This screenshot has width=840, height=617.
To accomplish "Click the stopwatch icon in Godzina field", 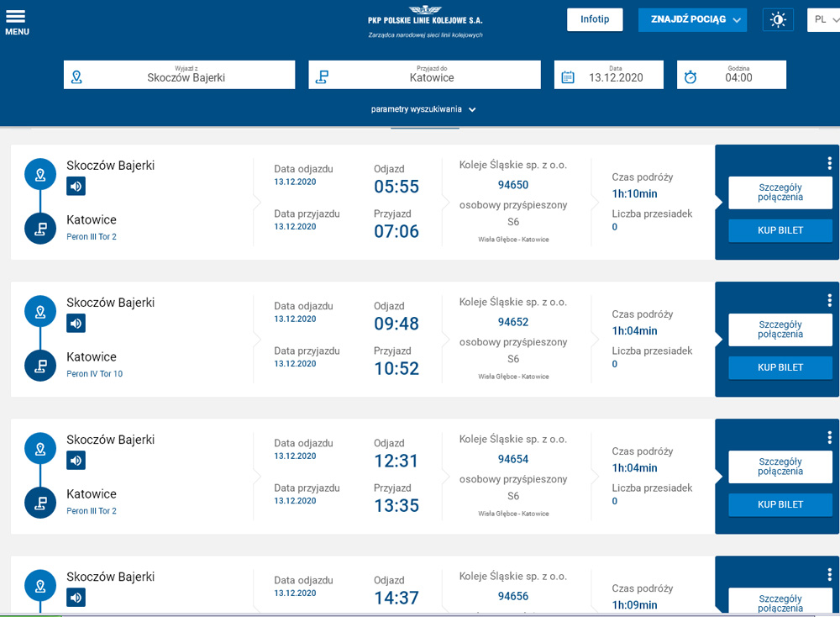I will coord(690,77).
